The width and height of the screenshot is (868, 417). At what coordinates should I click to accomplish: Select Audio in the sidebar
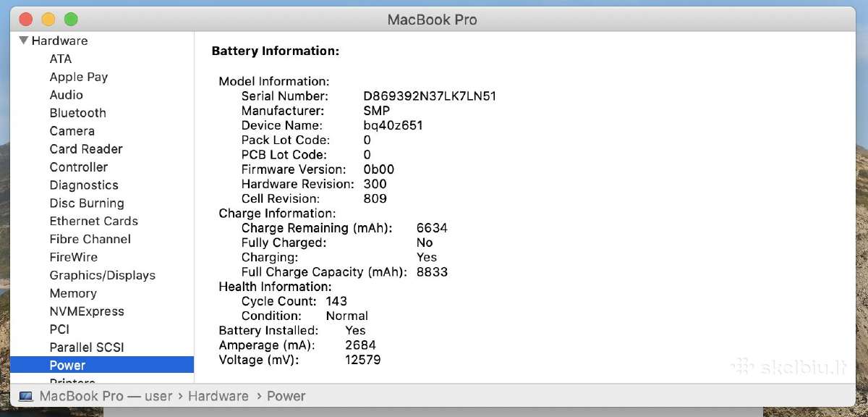[x=66, y=95]
